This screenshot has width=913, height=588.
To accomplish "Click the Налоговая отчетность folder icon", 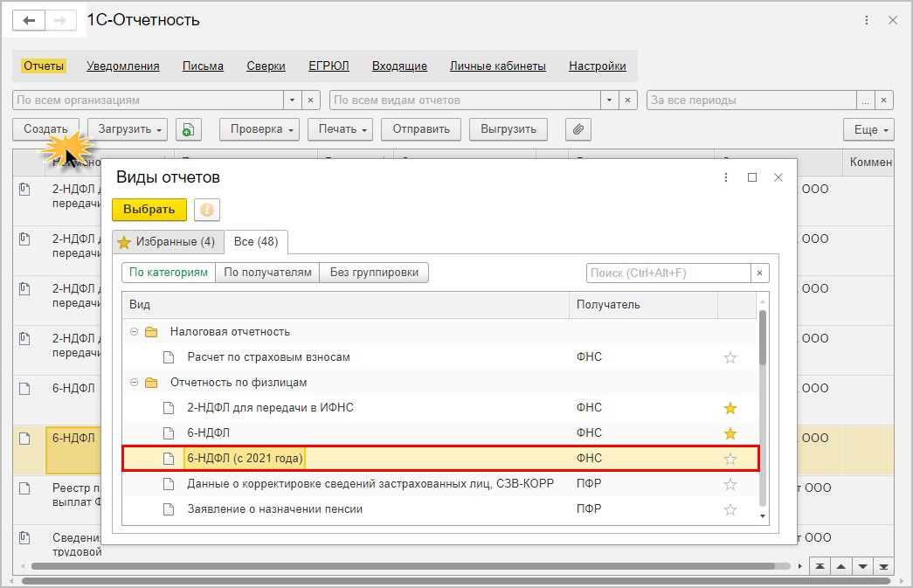I will [x=151, y=332].
